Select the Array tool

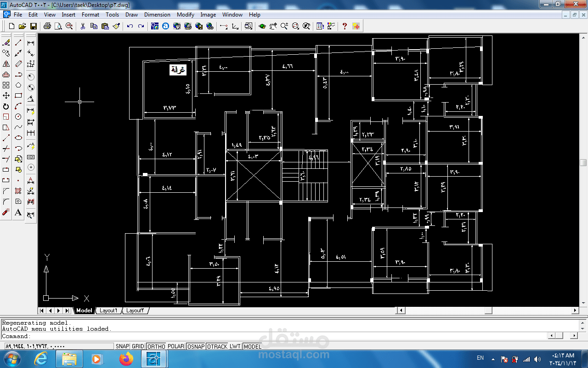[x=6, y=85]
